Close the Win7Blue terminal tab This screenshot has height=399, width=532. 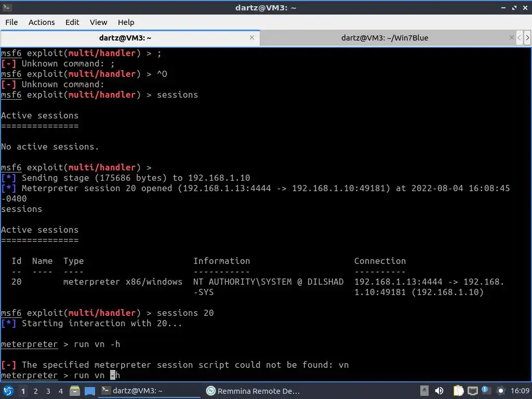click(512, 37)
